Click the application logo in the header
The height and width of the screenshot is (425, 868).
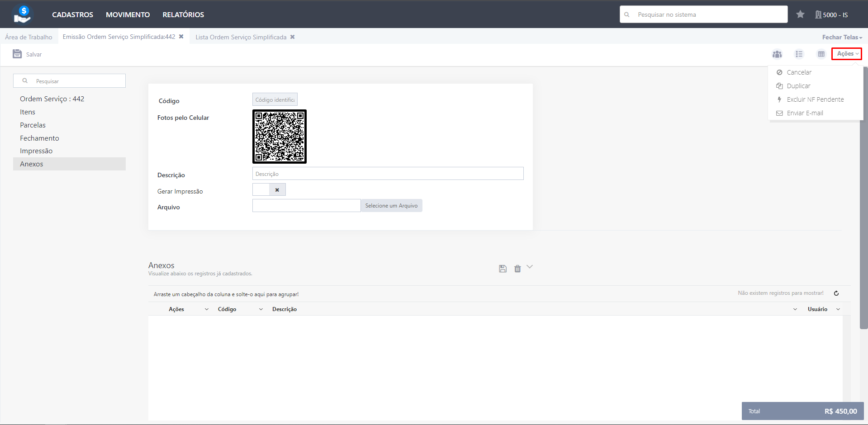pos(23,14)
